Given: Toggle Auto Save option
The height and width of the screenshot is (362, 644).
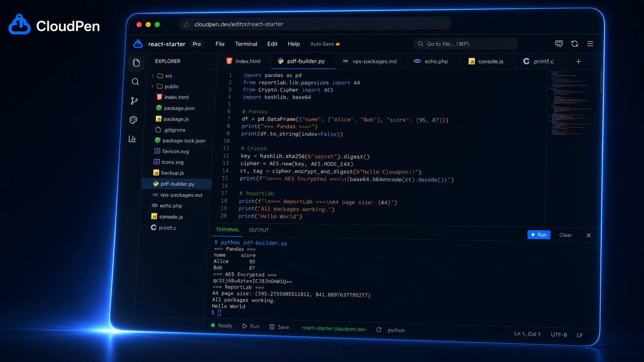Looking at the screenshot, I should (x=325, y=44).
